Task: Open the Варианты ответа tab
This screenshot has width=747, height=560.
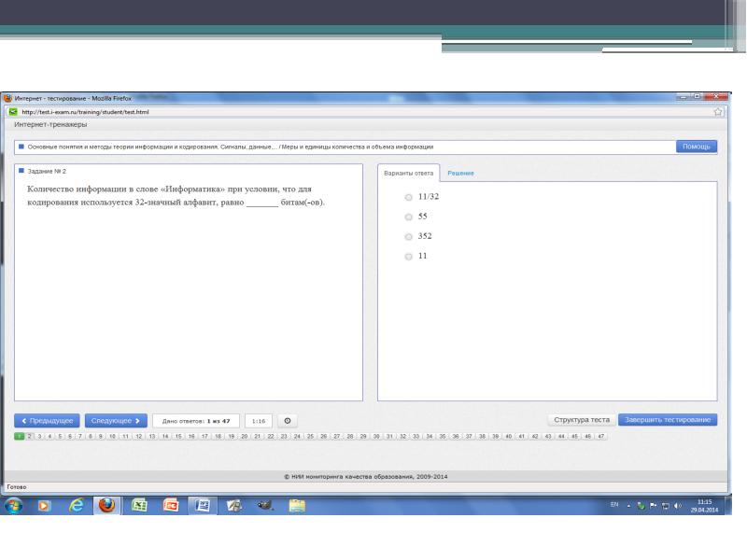Action: [x=408, y=175]
